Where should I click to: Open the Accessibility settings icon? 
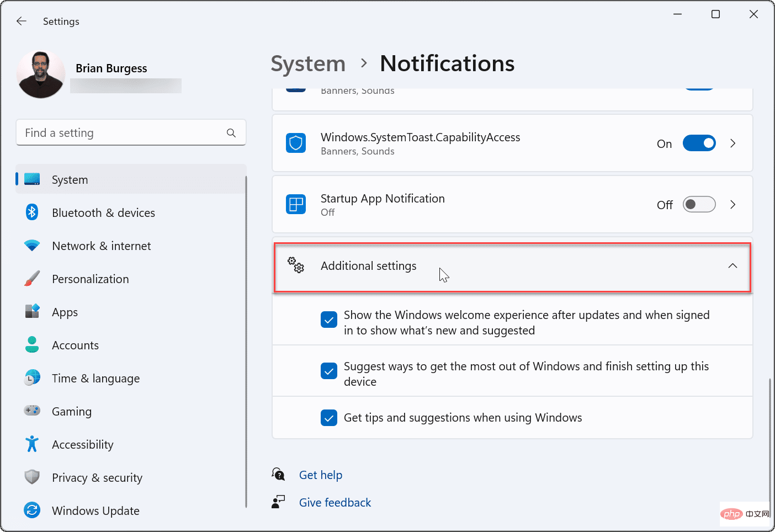[32, 444]
